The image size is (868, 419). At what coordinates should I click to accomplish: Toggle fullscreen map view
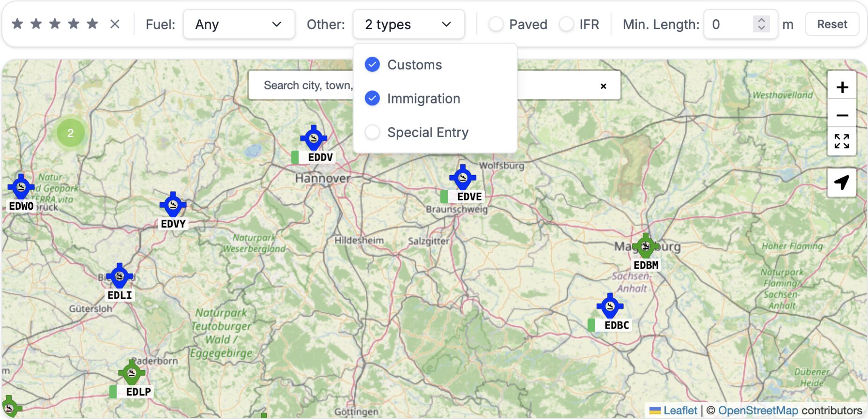[x=842, y=141]
